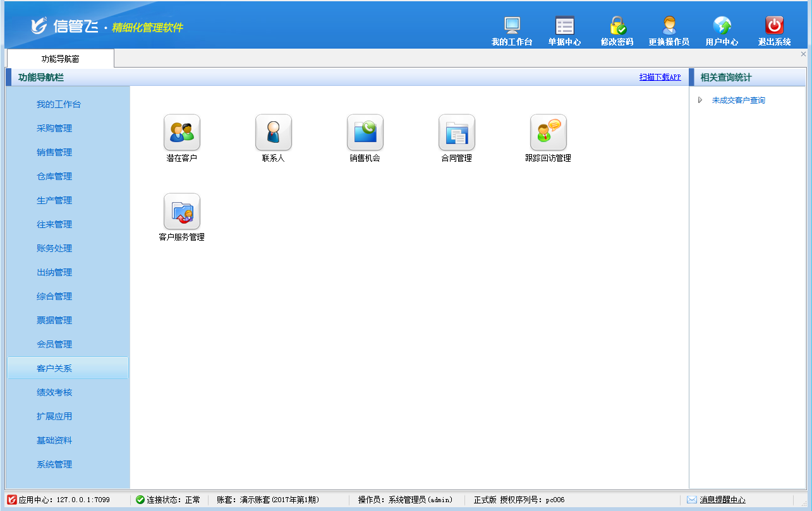Open 单据中心 from the top toolbar
Image resolution: width=812 pixels, height=511 pixels.
point(564,26)
